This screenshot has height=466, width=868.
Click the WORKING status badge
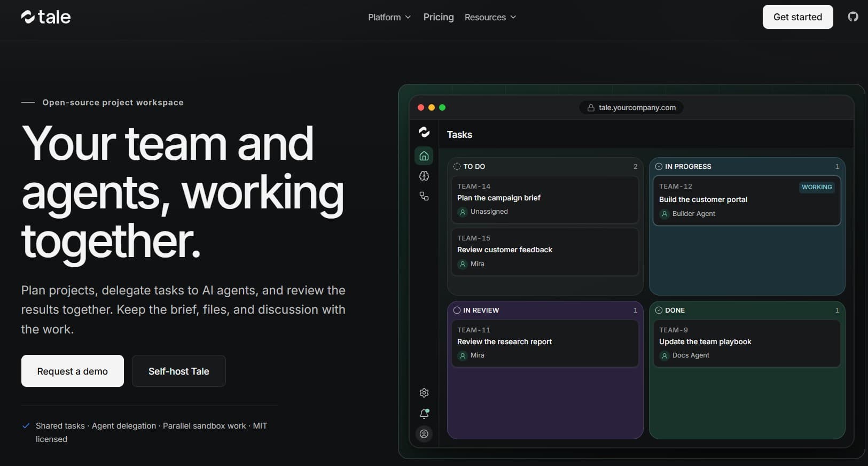(x=817, y=187)
